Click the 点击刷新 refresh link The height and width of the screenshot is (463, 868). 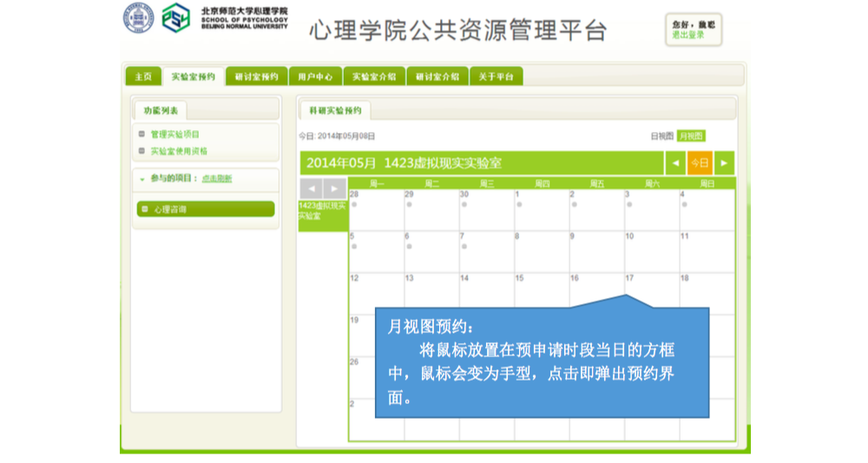click(x=217, y=179)
